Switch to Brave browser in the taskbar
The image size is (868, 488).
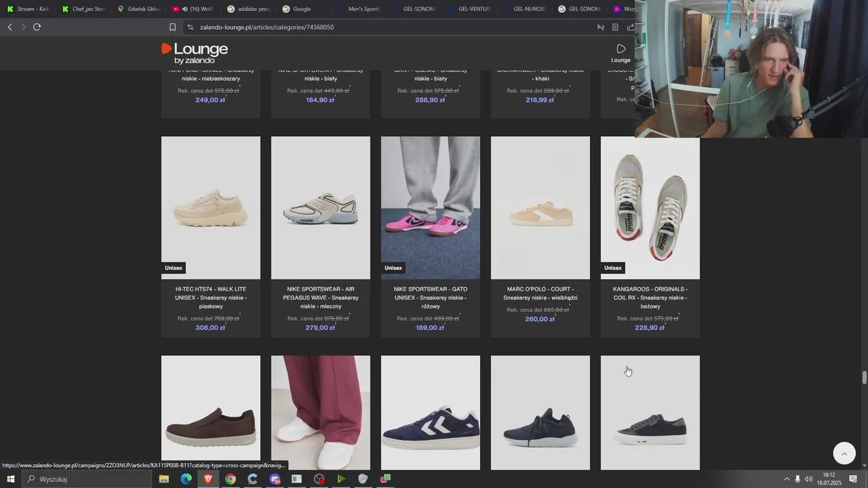point(208,479)
